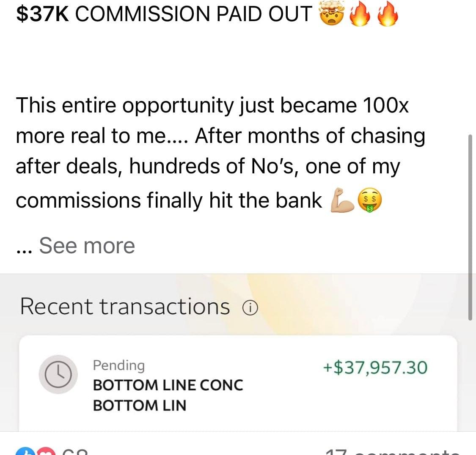Click the BOTTOM LIN second description line
476x455 pixels.
pyautogui.click(x=140, y=406)
